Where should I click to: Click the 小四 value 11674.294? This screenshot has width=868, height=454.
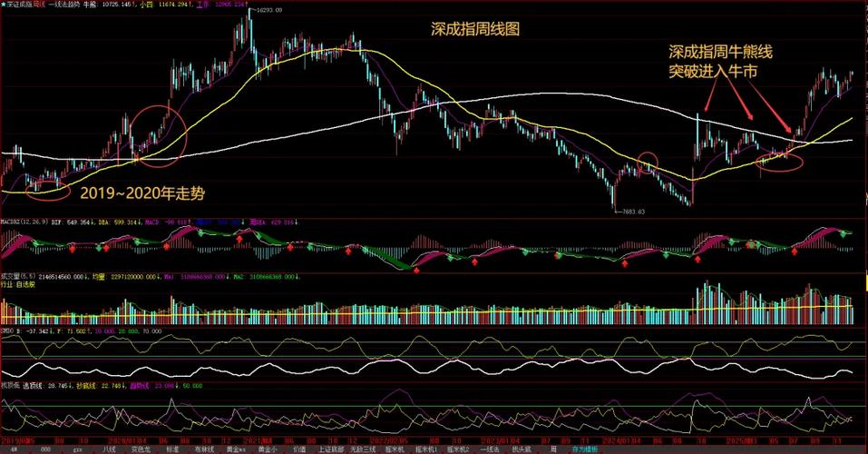[x=173, y=4]
